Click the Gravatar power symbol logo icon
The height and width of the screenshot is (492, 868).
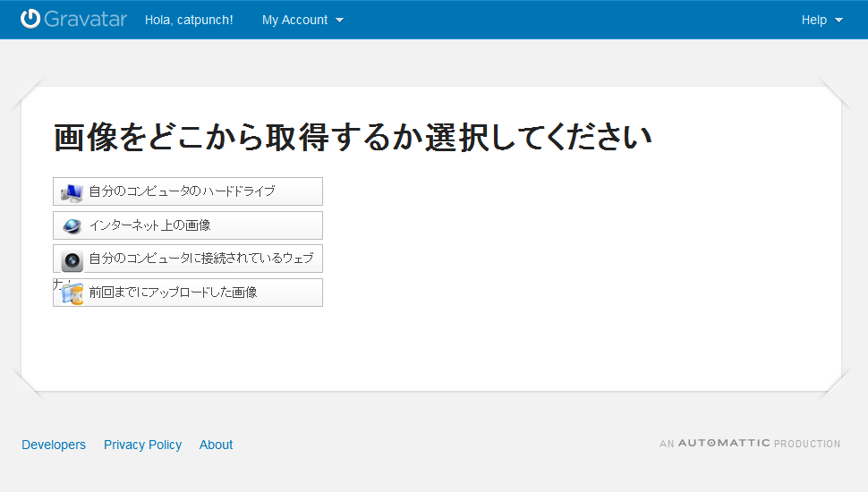(30, 19)
